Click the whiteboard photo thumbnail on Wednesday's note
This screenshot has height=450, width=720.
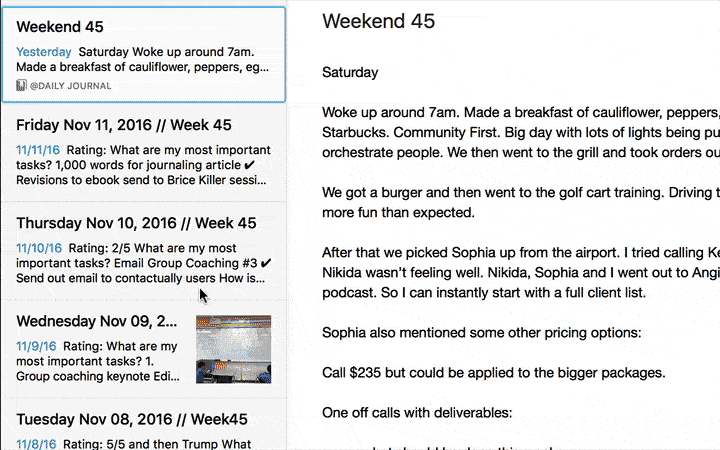point(234,349)
